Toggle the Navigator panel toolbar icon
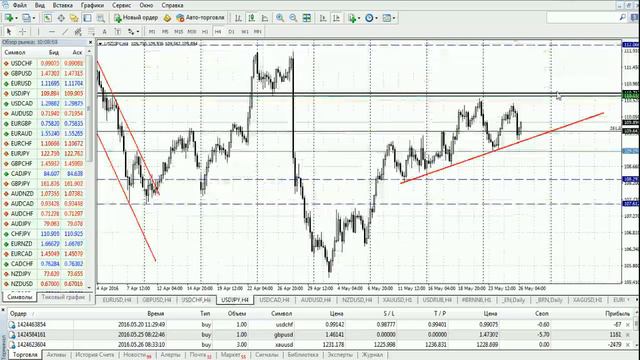 click(x=74, y=18)
